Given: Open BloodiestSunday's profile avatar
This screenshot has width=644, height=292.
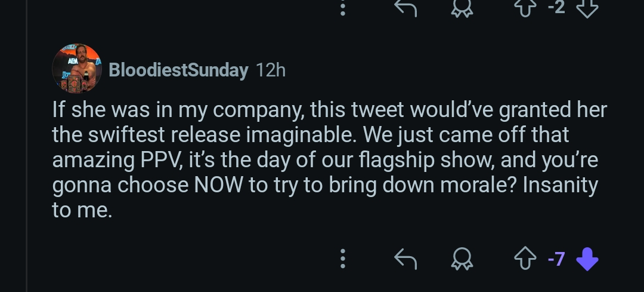Looking at the screenshot, I should (76, 69).
